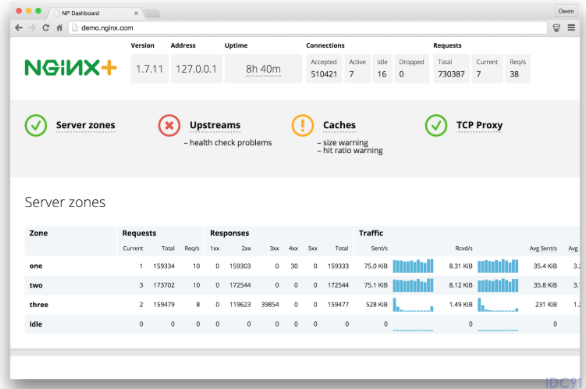Select the NP Dashboard browser tab
Screen dimensions: 586x389
coord(95,13)
